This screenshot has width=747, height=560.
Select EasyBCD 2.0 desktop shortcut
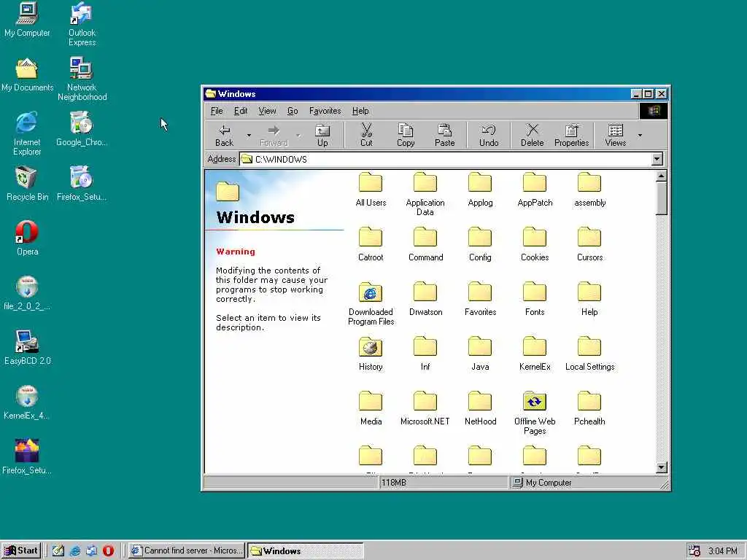click(27, 348)
